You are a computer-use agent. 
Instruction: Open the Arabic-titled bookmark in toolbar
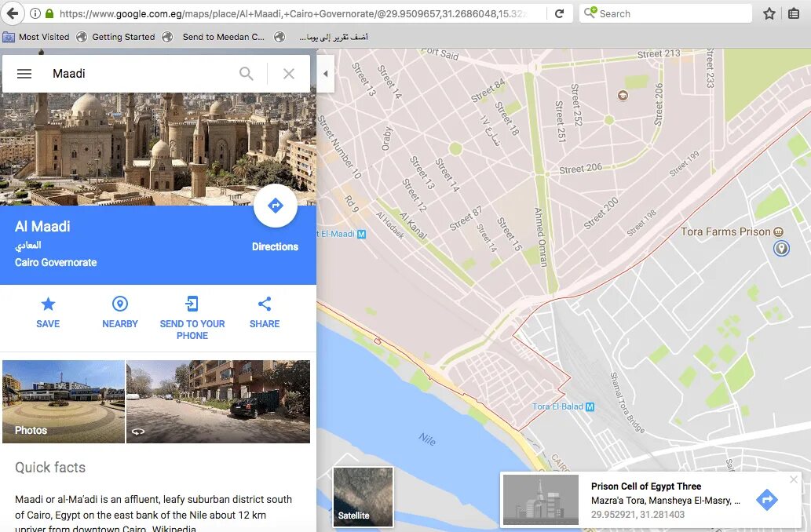(x=321, y=37)
